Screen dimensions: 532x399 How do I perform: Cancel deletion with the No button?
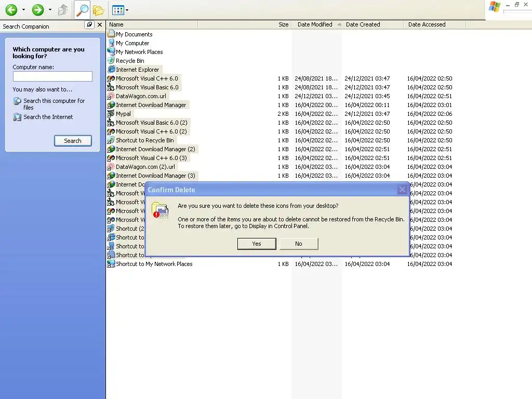(299, 244)
